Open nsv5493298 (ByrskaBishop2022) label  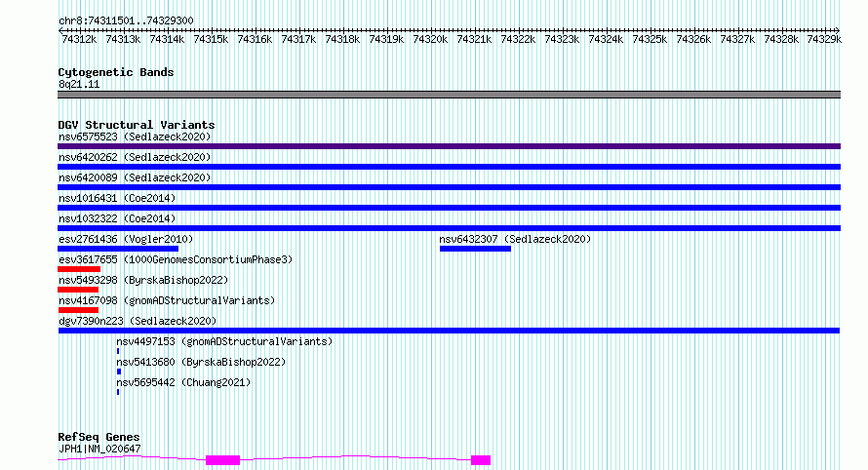pos(143,280)
